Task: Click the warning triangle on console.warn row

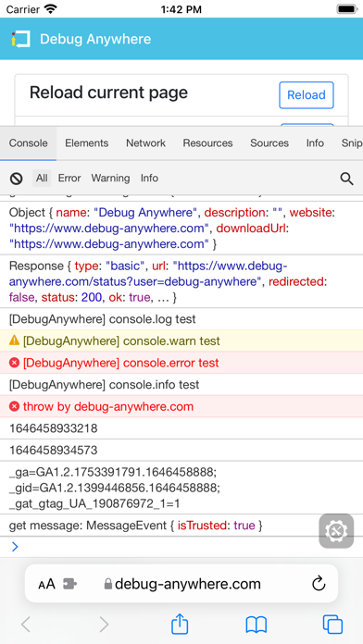Action: coord(15,341)
